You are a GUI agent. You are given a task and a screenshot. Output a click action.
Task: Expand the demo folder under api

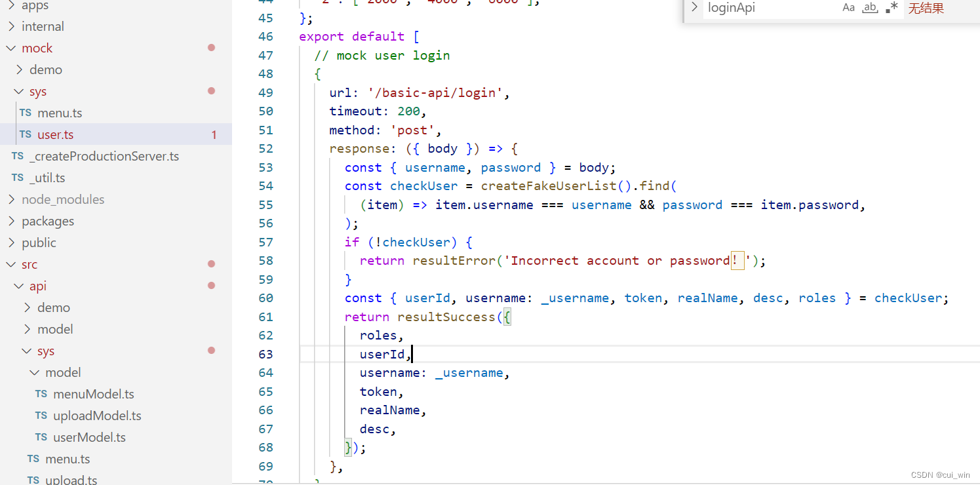[x=27, y=307]
